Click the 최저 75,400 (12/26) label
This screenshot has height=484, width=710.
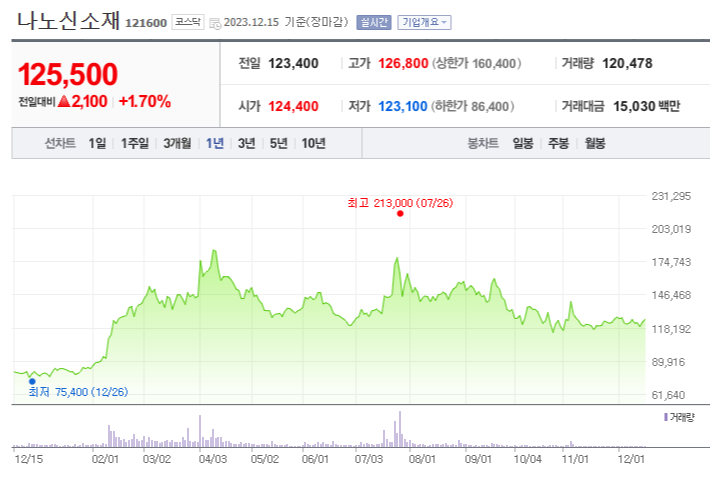78,392
